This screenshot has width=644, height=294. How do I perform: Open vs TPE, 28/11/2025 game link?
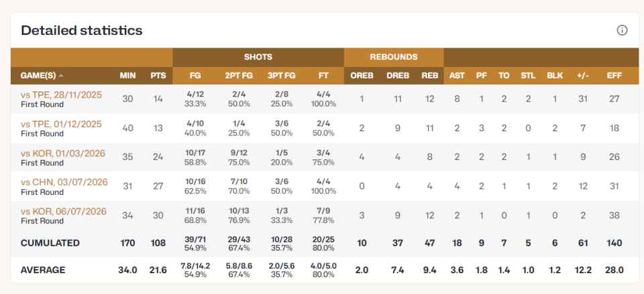[x=61, y=94]
